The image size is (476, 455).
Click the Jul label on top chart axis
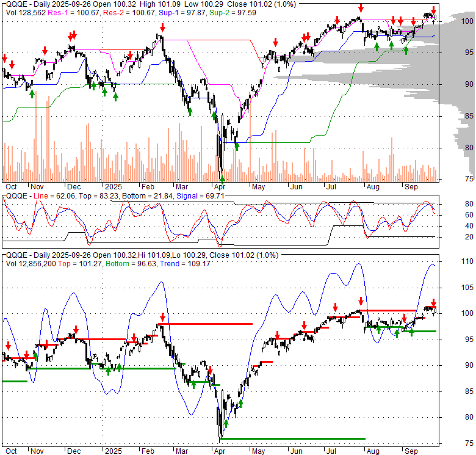pos(331,187)
